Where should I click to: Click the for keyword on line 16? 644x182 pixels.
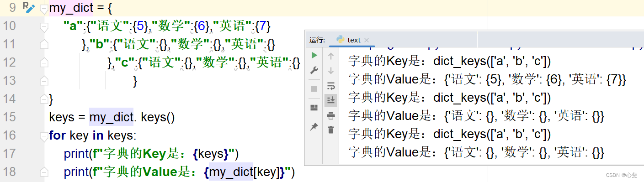[58, 135]
